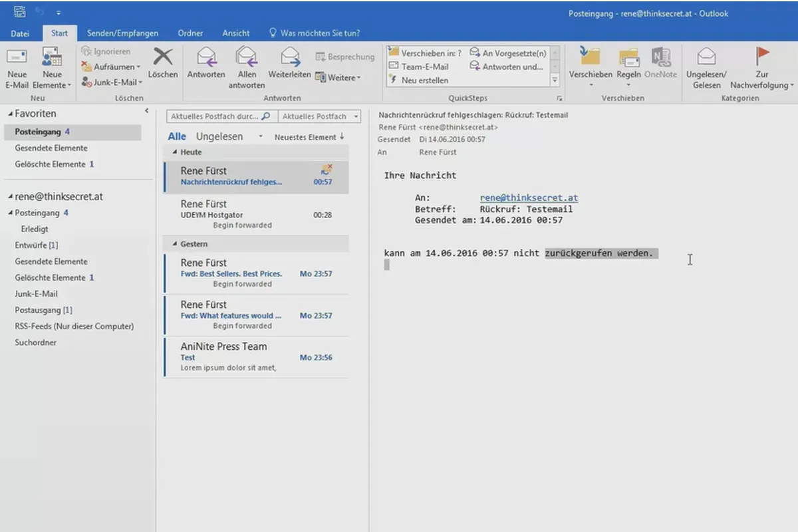Collapse the rene@thinksecret.at account tree
Image resolution: width=798 pixels, height=532 pixels.
pyautogui.click(x=10, y=198)
